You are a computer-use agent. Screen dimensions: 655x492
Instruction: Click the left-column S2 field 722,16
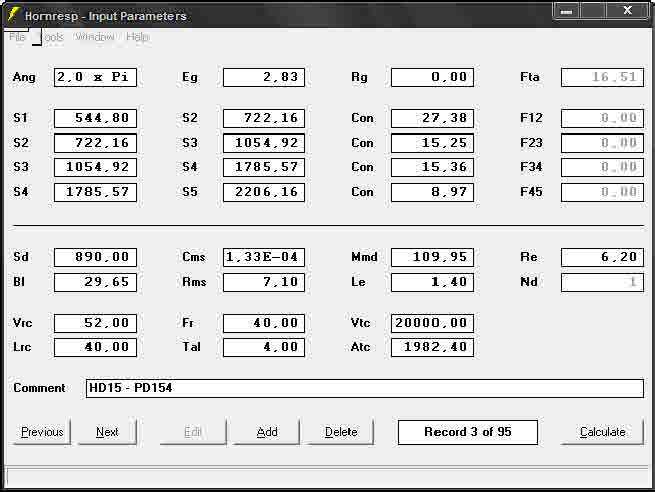click(95, 143)
